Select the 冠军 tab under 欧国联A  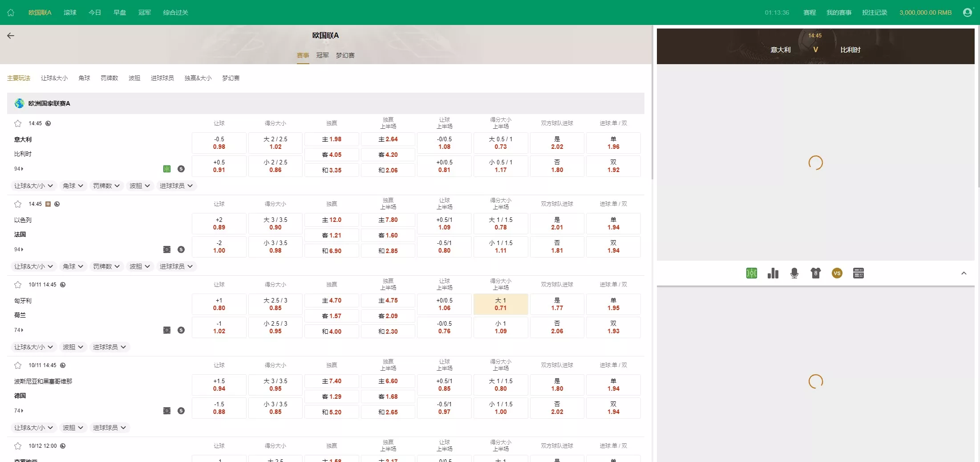tap(322, 55)
